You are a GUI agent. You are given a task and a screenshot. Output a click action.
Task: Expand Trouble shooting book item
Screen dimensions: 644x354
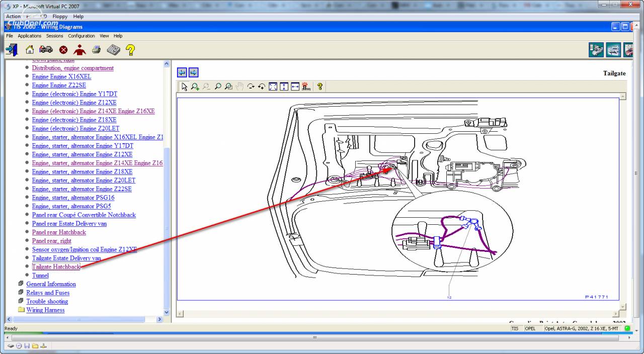pyautogui.click(x=47, y=301)
